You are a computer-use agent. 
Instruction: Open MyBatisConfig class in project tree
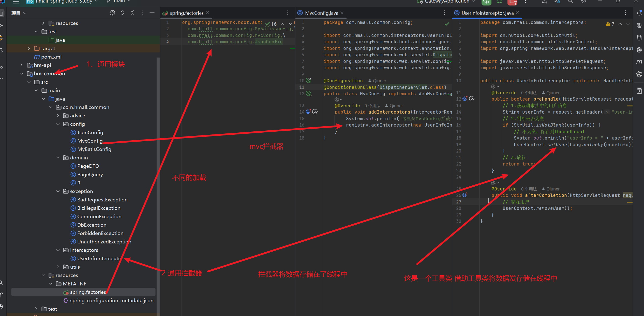point(94,149)
